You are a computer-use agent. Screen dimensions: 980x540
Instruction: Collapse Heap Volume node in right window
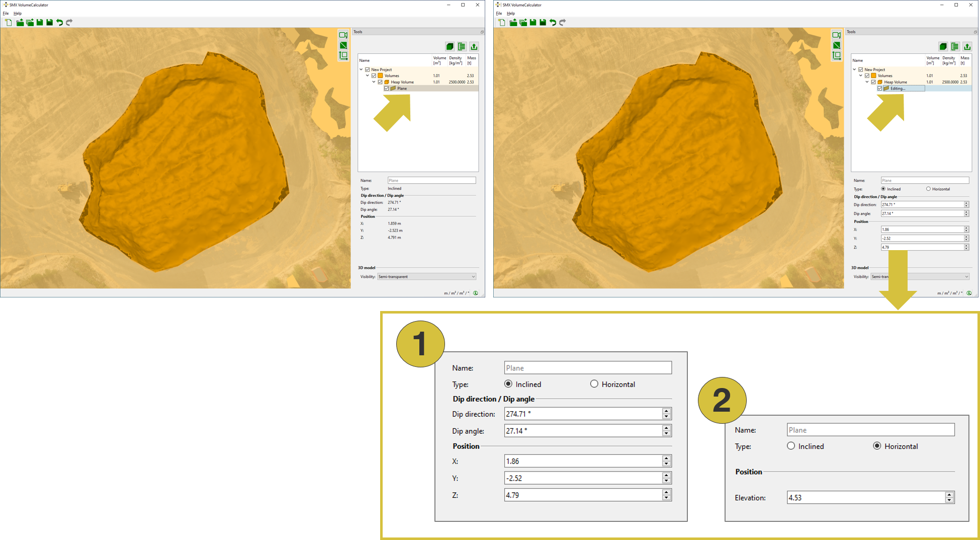[867, 82]
